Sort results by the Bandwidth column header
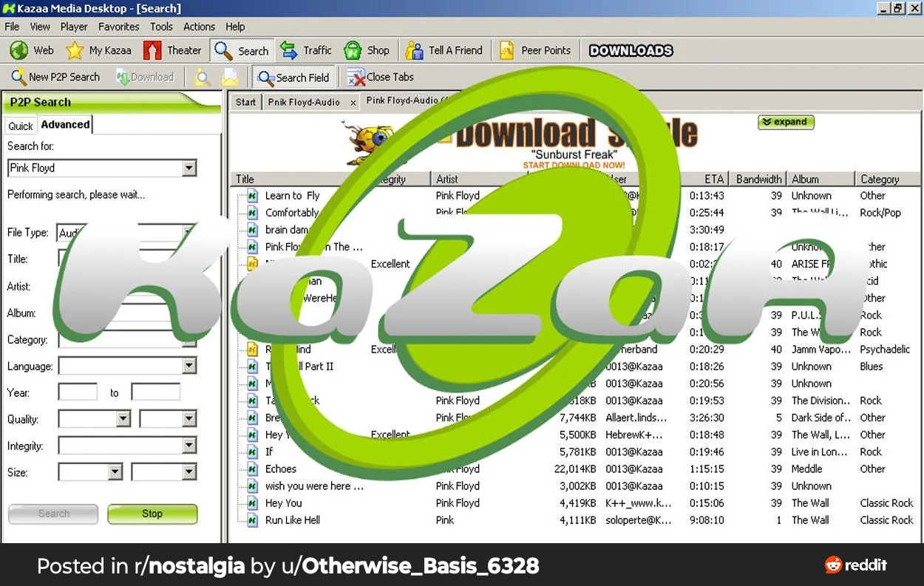924x586 pixels. coord(758,179)
